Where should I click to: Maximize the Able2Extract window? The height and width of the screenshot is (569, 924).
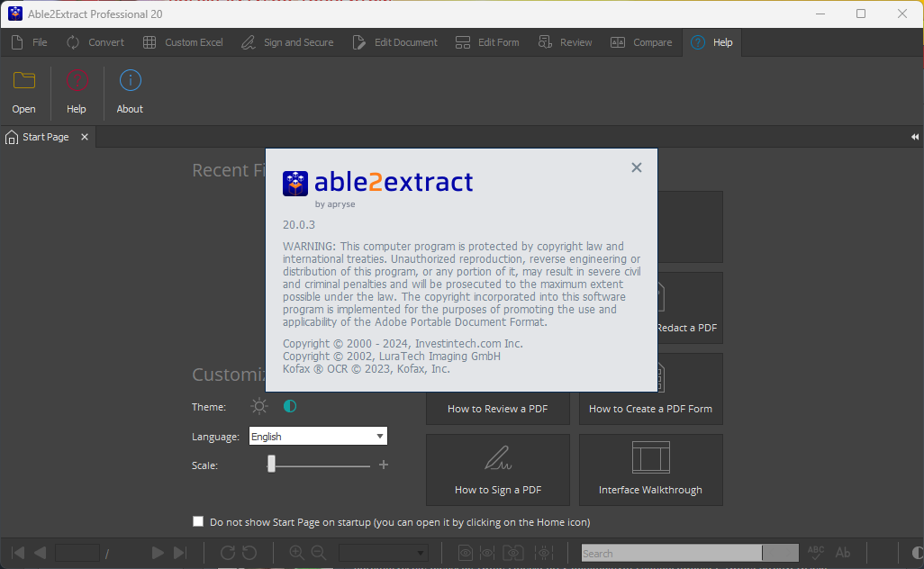[861, 14]
